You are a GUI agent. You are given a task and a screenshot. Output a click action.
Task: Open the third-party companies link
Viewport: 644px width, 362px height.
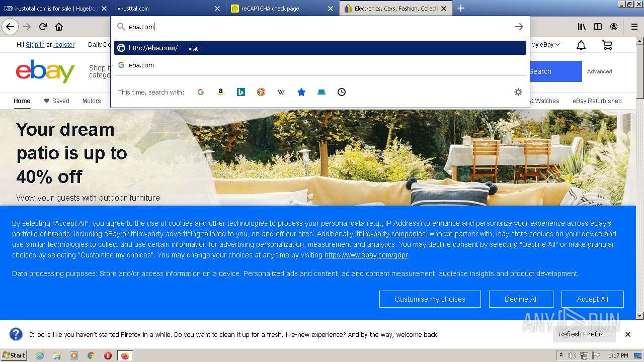pos(391,234)
